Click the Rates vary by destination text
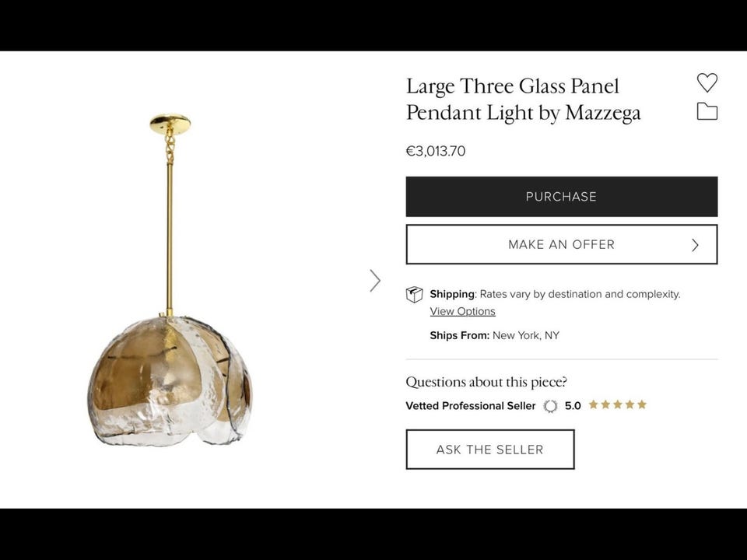Viewport: 747px width, 560px height. click(x=580, y=294)
